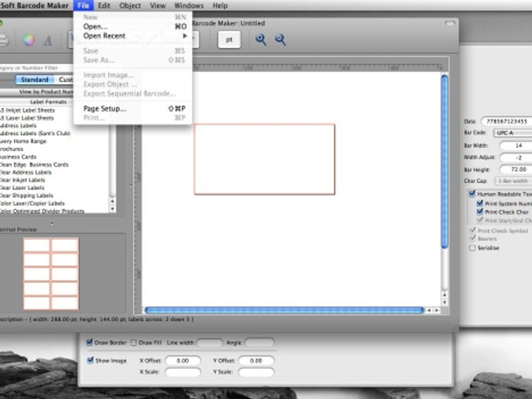Open the Bar Code type dropdown
Viewport: 532px width, 399px height.
click(512, 133)
